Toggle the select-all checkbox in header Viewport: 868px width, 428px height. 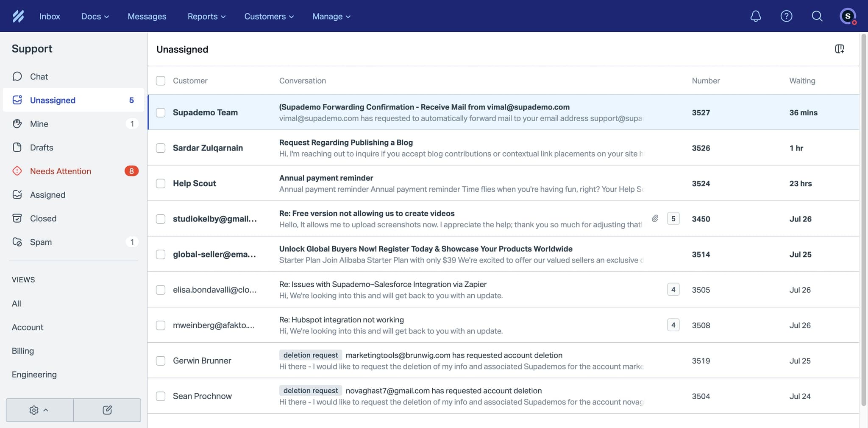point(161,81)
